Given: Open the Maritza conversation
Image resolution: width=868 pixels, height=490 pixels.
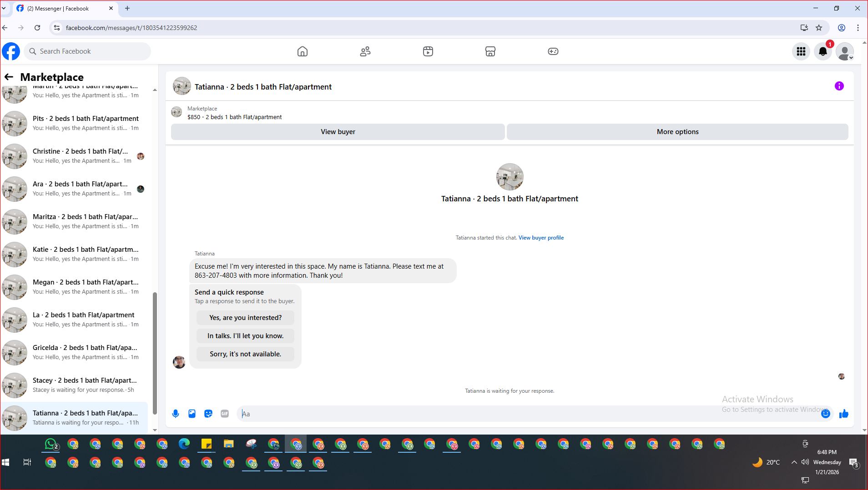Looking at the screenshot, I should (x=74, y=221).
